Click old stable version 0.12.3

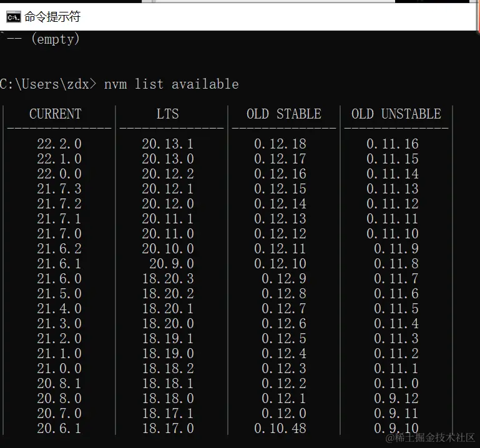(x=284, y=368)
